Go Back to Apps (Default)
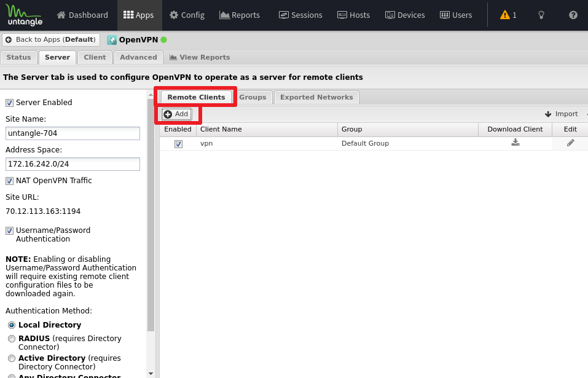 tap(51, 40)
